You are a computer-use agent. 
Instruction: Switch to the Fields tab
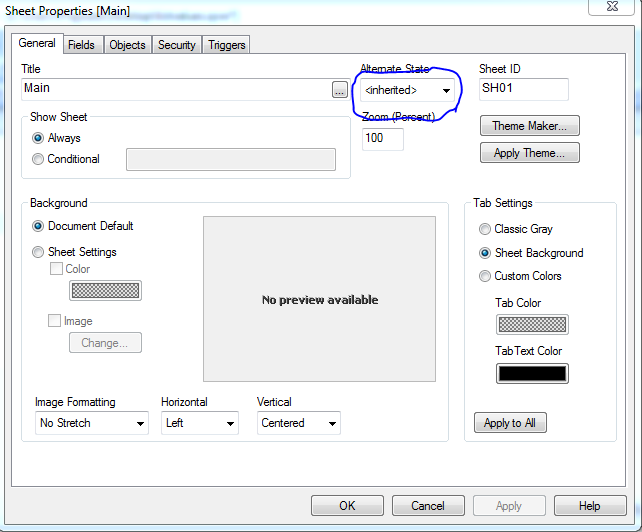tap(81, 45)
